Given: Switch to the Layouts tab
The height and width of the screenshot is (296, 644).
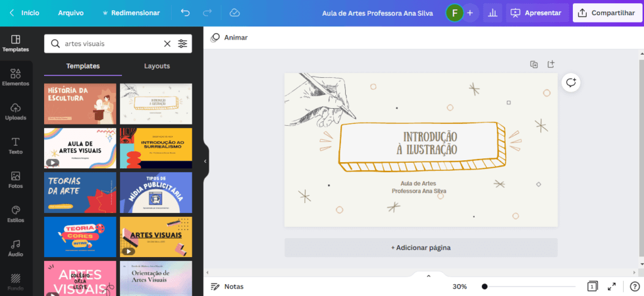Looking at the screenshot, I should [x=157, y=66].
